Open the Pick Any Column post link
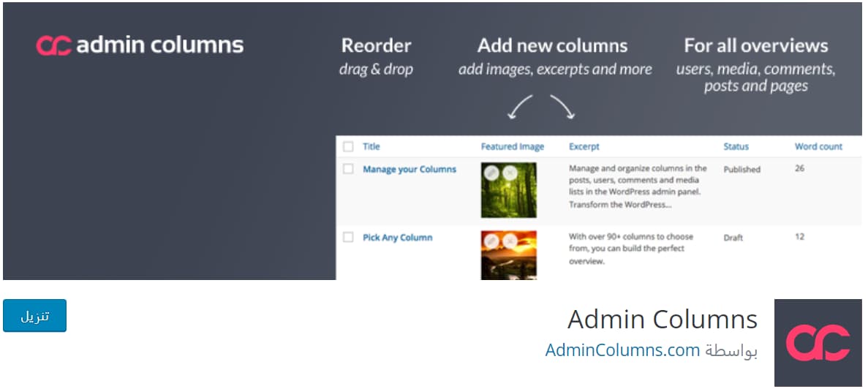The height and width of the screenshot is (389, 868). [x=398, y=238]
